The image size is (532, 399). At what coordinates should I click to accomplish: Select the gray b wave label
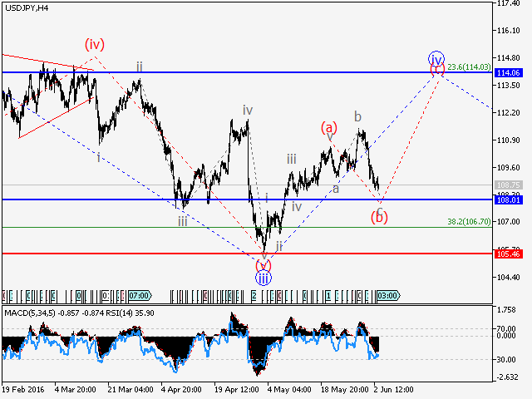point(357,116)
